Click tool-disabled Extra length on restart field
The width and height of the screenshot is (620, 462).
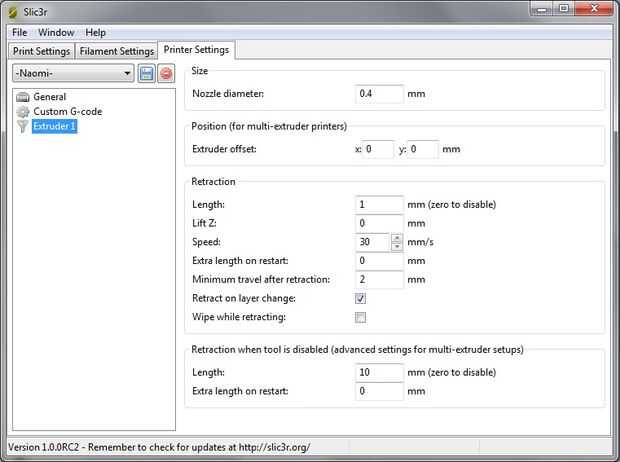(379, 391)
